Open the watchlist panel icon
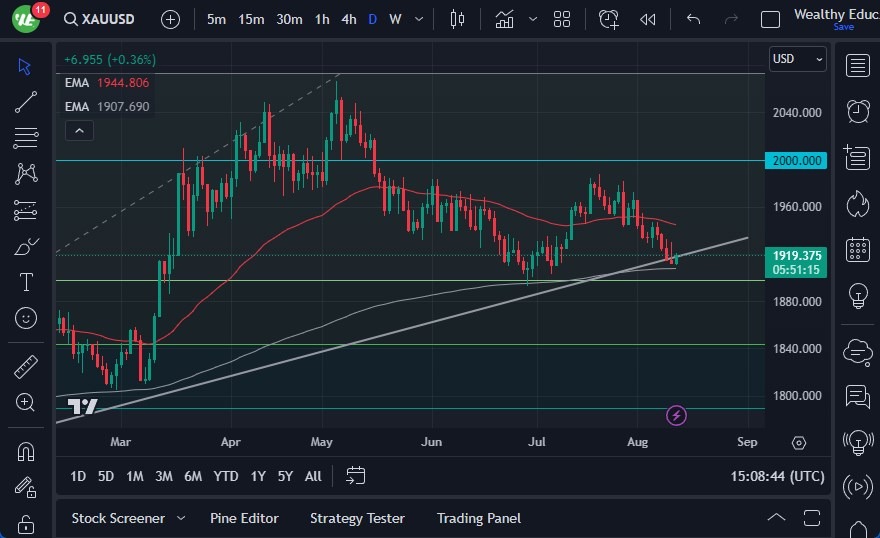The width and height of the screenshot is (880, 538). click(x=857, y=66)
